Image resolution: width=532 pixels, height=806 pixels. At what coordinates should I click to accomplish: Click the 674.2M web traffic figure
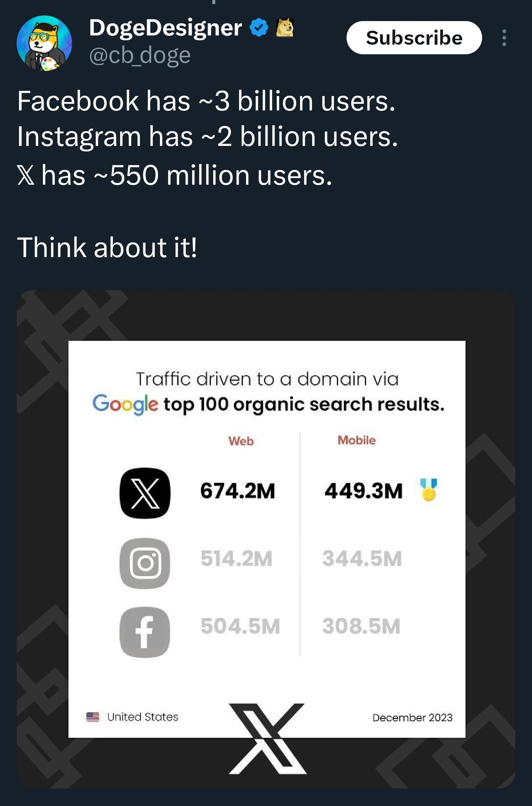point(238,491)
